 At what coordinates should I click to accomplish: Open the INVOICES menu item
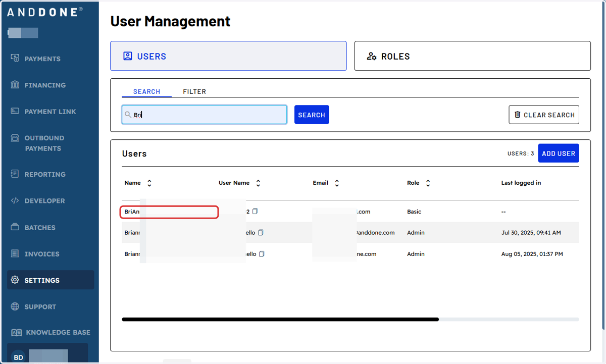pos(42,253)
